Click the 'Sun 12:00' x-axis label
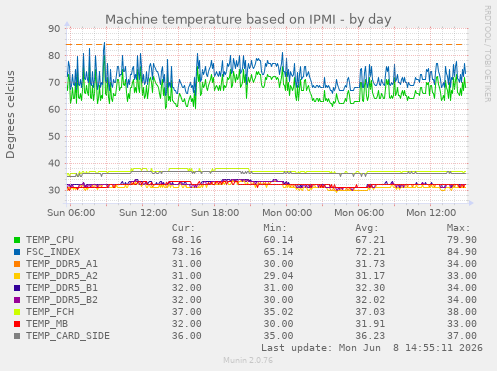The height and width of the screenshot is (371, 497). point(143,213)
